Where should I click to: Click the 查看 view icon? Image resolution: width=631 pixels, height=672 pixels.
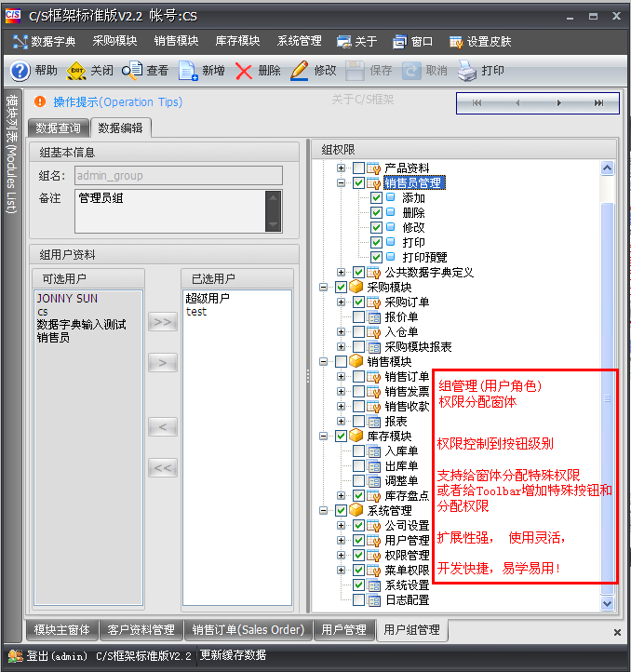pos(132,71)
